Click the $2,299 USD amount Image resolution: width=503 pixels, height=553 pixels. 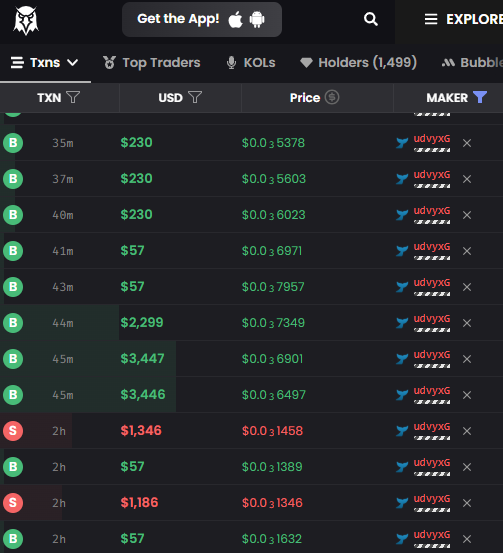point(142,322)
